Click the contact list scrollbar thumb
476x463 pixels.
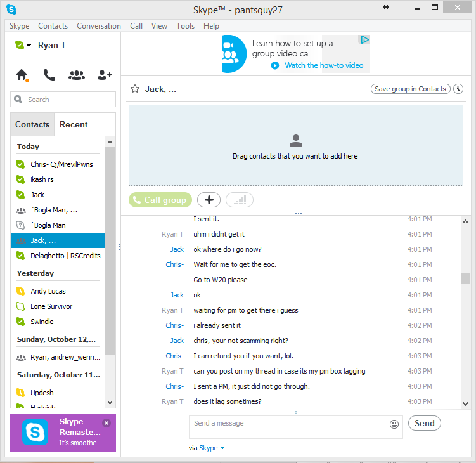(x=110, y=251)
